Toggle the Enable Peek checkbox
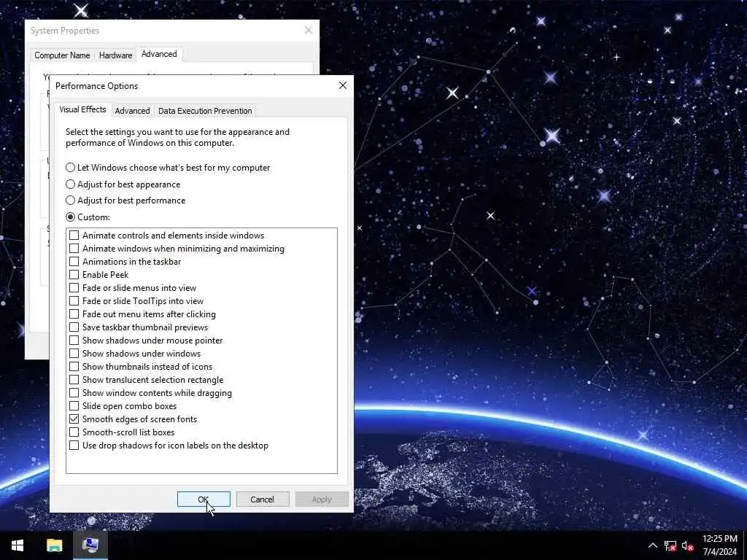This screenshot has height=560, width=747. (x=74, y=275)
